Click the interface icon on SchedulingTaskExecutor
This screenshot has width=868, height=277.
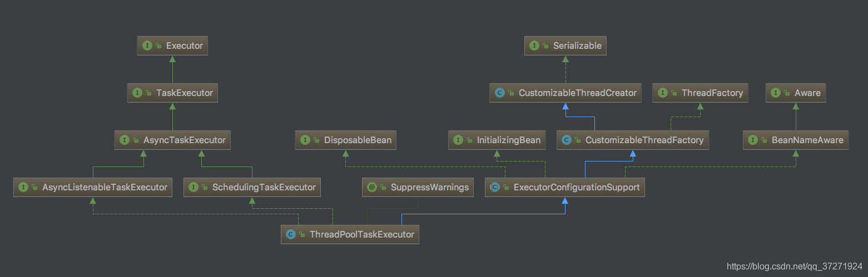pos(194,187)
